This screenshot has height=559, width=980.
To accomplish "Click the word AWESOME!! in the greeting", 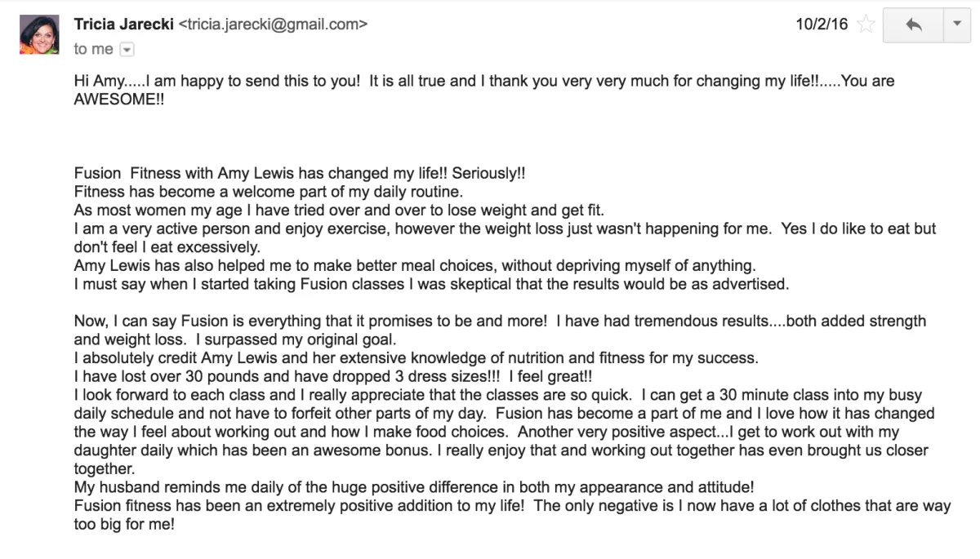I will (x=118, y=100).
